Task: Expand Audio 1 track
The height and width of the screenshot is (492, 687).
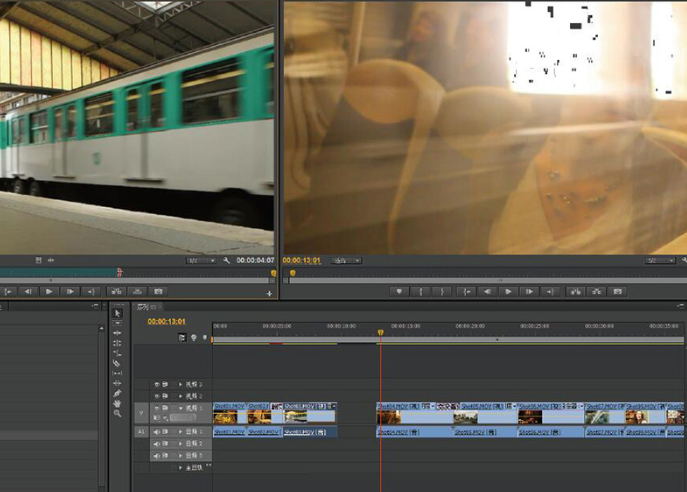Action: click(180, 432)
